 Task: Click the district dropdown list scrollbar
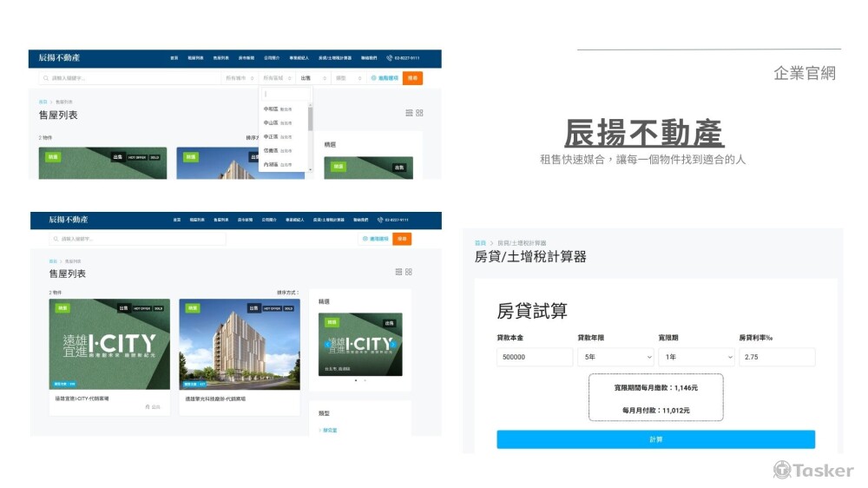coord(310,117)
